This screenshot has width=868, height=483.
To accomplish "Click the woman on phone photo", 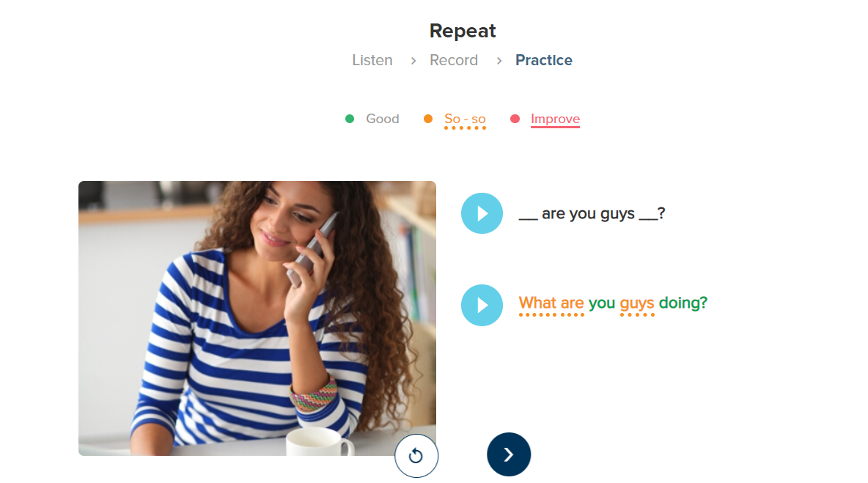I will coord(257,318).
